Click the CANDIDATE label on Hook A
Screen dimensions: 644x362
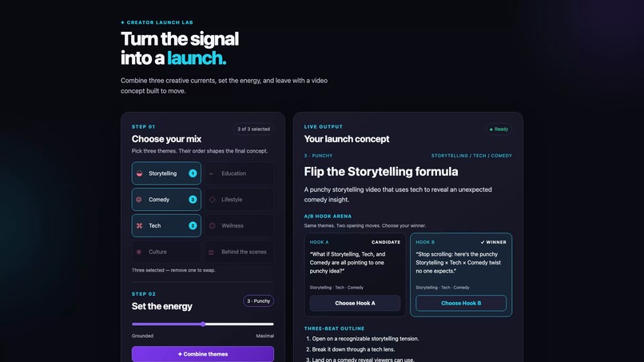coord(386,242)
